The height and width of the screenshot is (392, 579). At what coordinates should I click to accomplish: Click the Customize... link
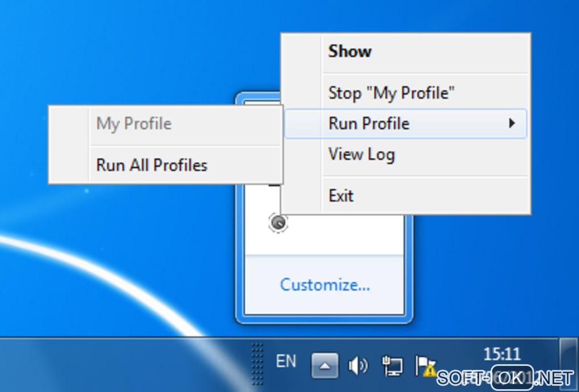pos(325,285)
